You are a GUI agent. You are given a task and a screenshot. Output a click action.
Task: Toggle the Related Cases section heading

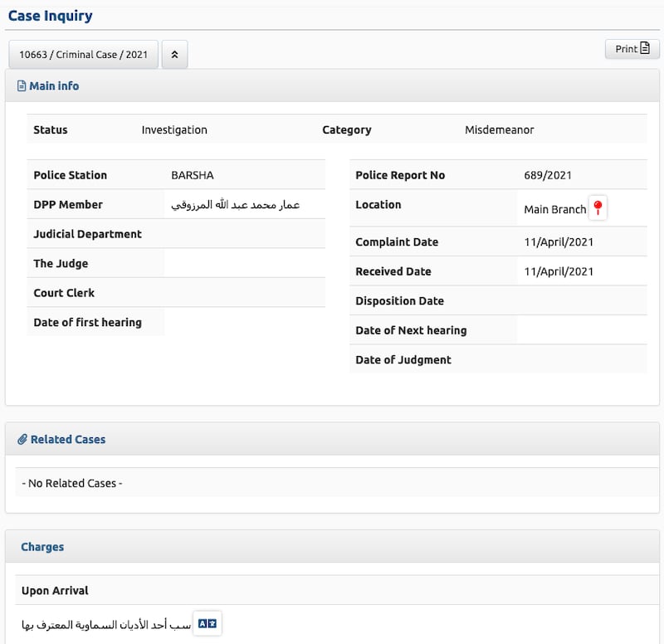[68, 440]
